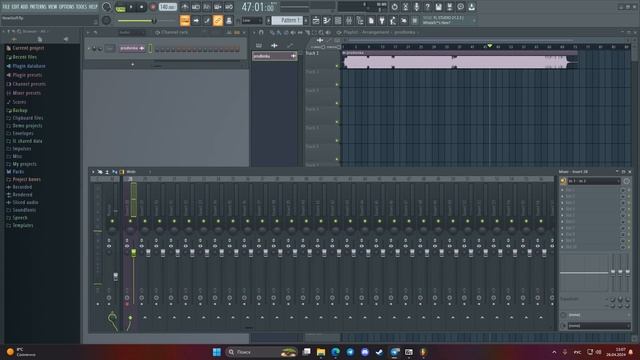Mute Track 1 with its green LED
Screen dimensions: 640x360
(337, 66)
